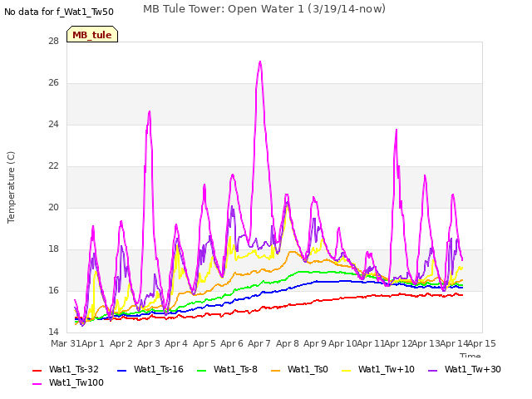Viewport: 532px width, 399px height.
Task: Select the Wat1_Tw+30 legend label
Action: click(473, 369)
